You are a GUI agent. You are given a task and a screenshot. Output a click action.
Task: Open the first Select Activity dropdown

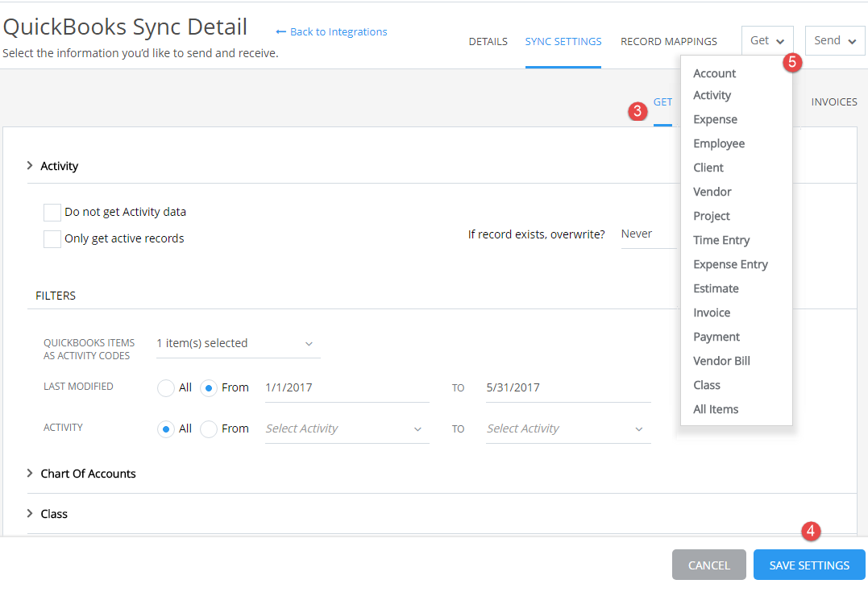click(346, 428)
